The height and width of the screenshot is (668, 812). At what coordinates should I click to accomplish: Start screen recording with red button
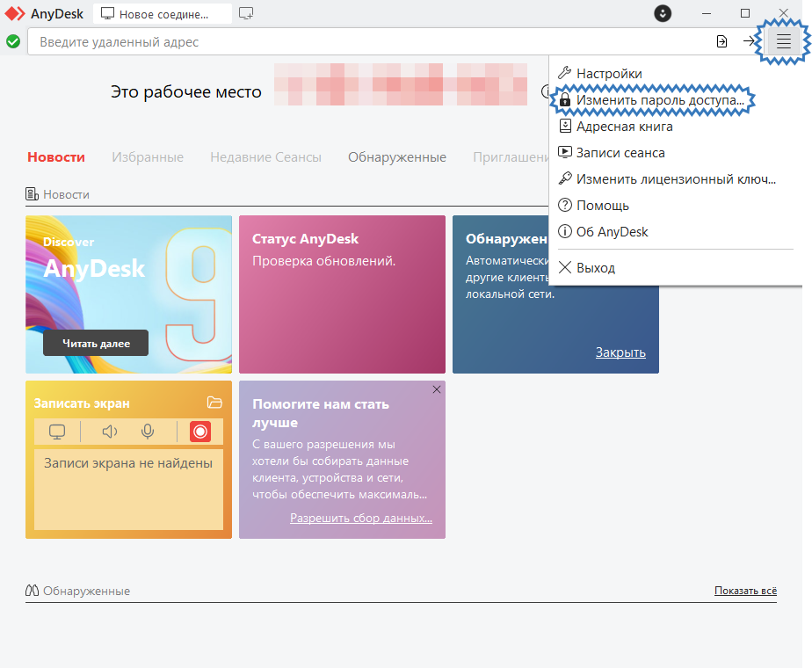(199, 432)
